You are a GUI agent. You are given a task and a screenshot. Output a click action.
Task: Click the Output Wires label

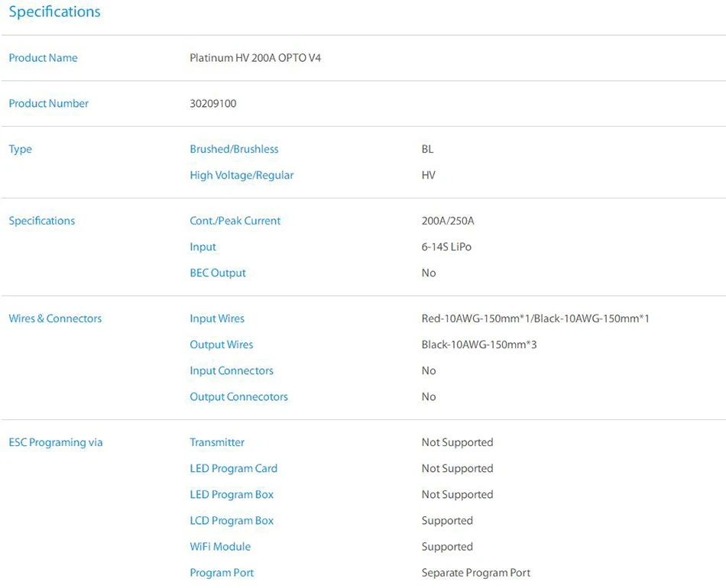click(222, 344)
